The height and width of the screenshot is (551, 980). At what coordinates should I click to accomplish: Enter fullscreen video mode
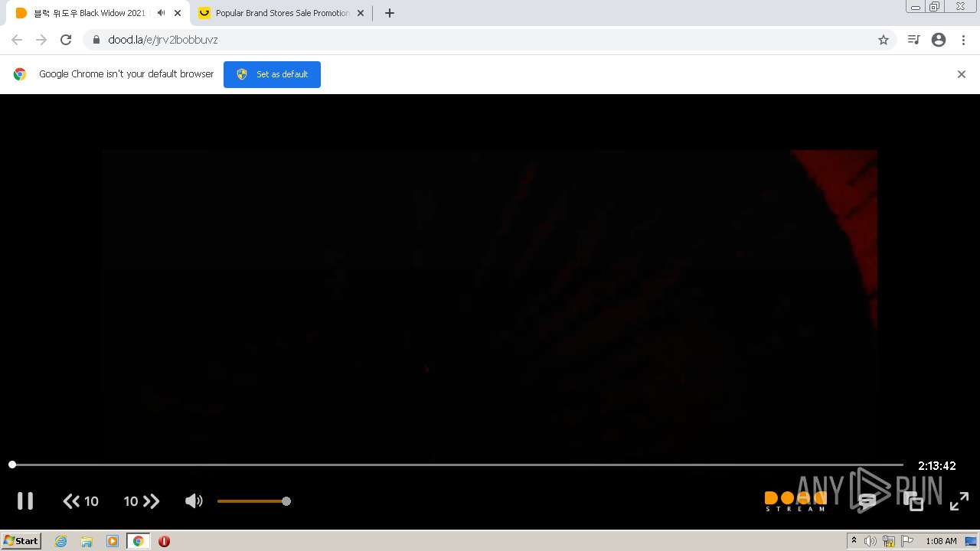(x=959, y=501)
